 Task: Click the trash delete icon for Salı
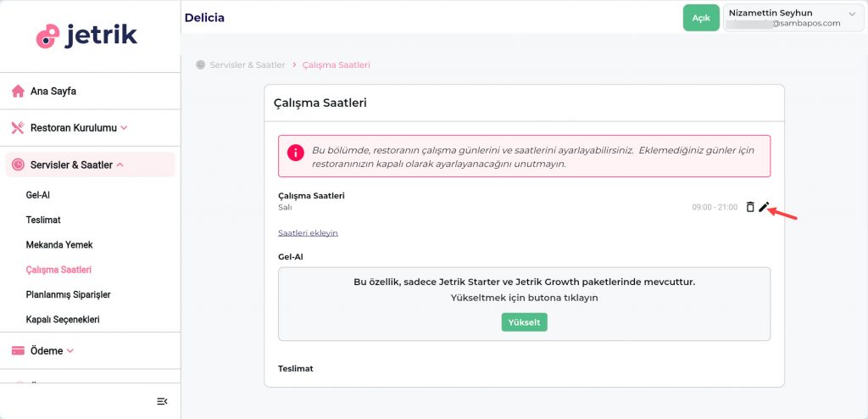(x=750, y=207)
